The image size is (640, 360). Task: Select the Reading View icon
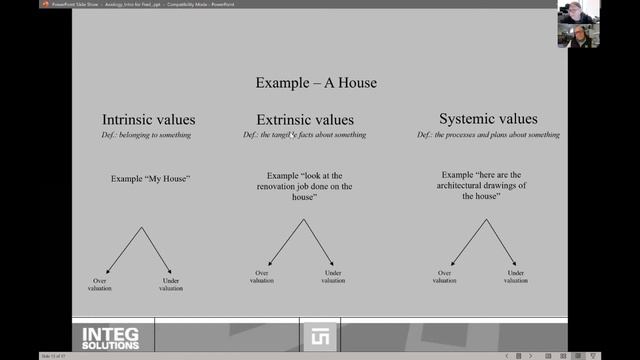(578, 356)
